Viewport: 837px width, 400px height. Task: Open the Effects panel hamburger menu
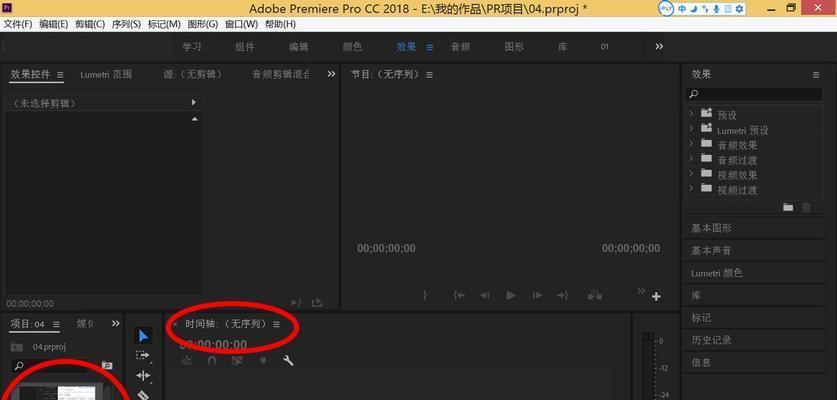pyautogui.click(x=816, y=75)
